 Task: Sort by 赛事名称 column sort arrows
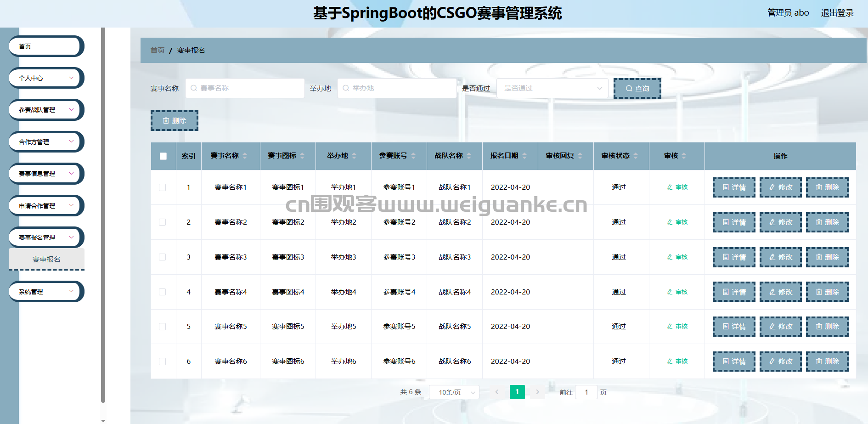tap(245, 156)
